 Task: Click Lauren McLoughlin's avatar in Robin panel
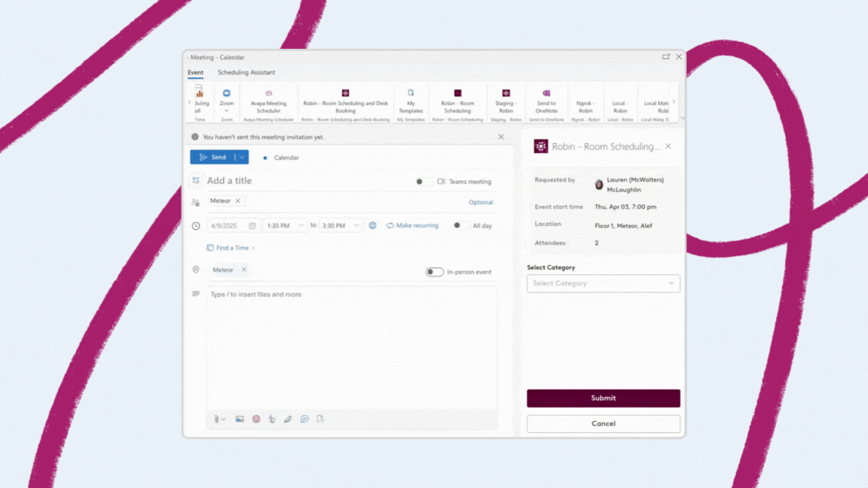[599, 185]
